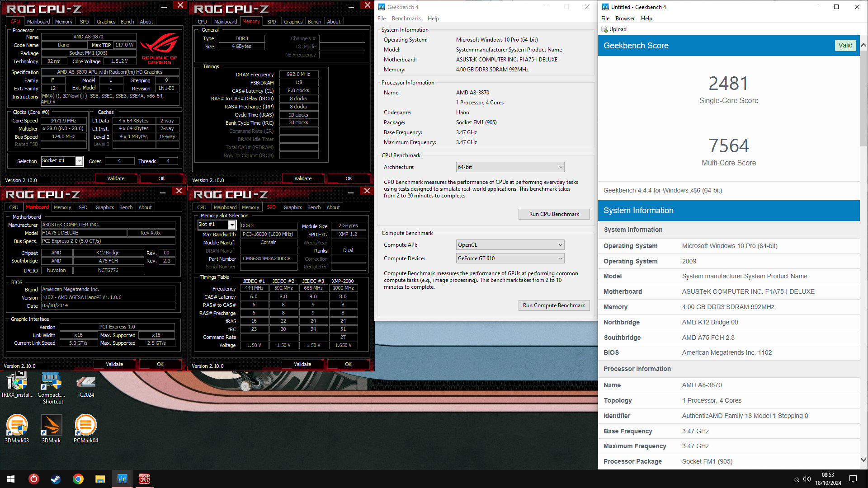Open the Architecture 64-bit dropdown
The height and width of the screenshot is (488, 868).
coord(510,167)
